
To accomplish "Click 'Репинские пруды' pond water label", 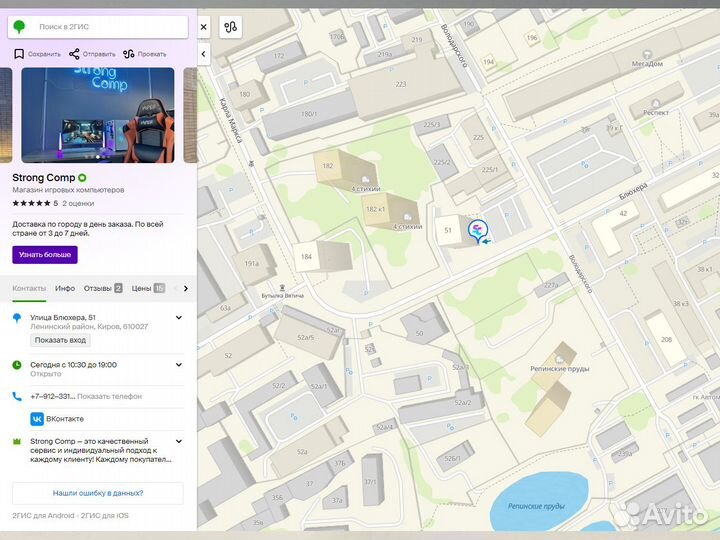I will point(536,506).
